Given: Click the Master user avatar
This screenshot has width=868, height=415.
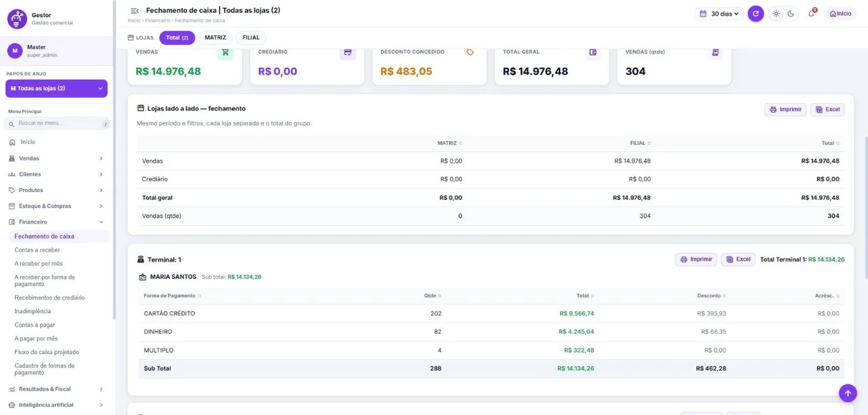Looking at the screenshot, I should click(15, 51).
